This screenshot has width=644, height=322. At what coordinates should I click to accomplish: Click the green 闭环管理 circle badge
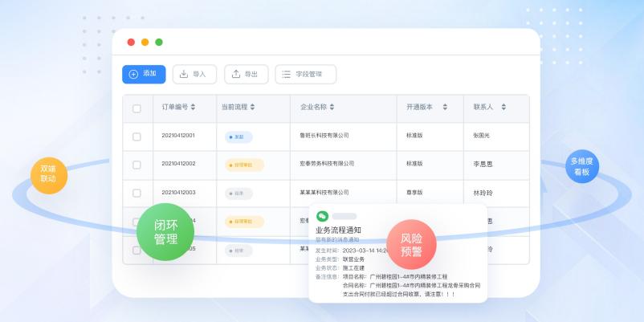[165, 232]
